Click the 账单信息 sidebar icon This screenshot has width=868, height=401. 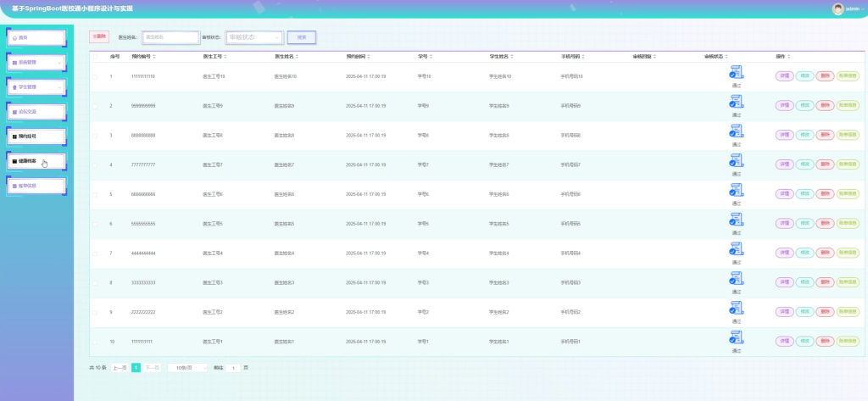click(14, 187)
